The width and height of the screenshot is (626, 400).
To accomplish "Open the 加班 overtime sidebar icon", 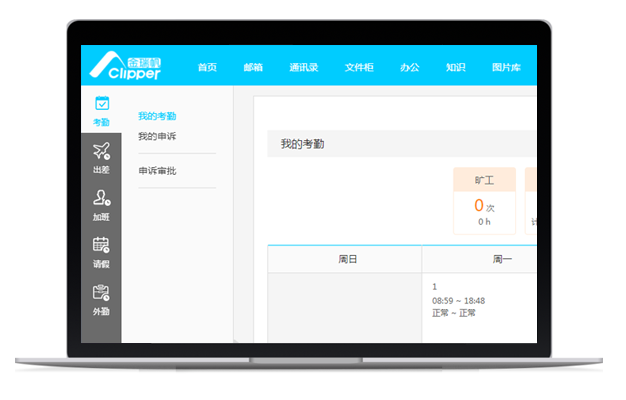I will coord(101,204).
